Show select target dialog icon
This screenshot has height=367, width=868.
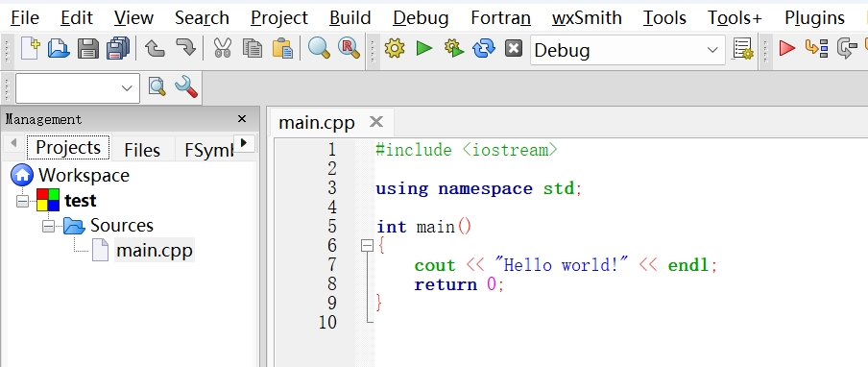point(743,49)
